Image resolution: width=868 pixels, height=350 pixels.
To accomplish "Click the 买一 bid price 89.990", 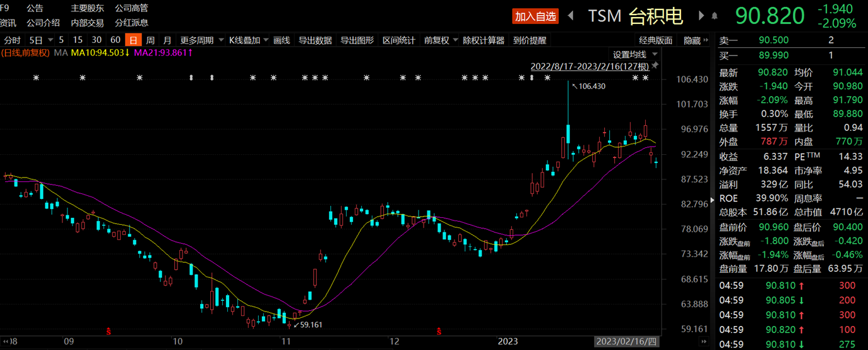I will 774,56.
